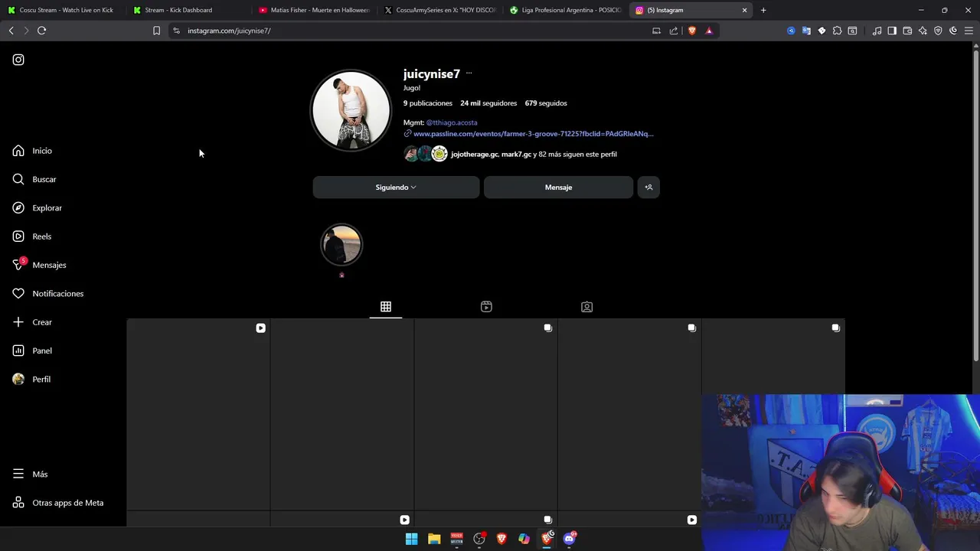Image resolution: width=980 pixels, height=551 pixels.
Task: Open the Panel dashboard item
Action: pos(32,350)
